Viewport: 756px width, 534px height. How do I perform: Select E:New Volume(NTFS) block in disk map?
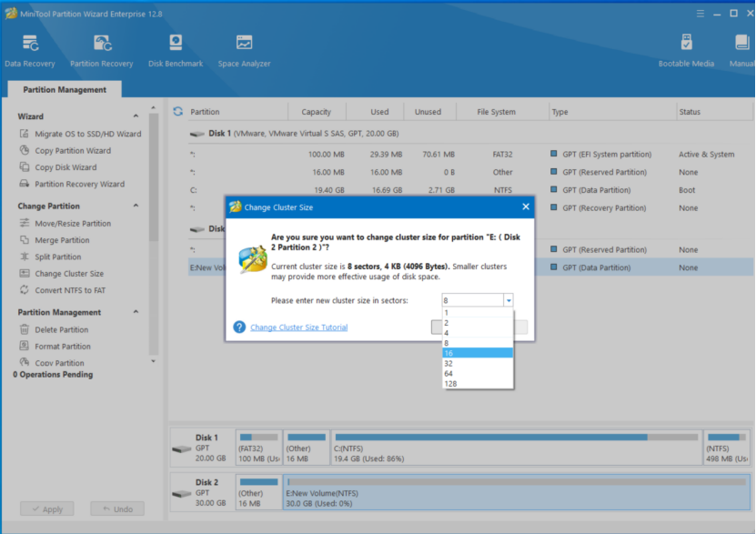pos(517,492)
